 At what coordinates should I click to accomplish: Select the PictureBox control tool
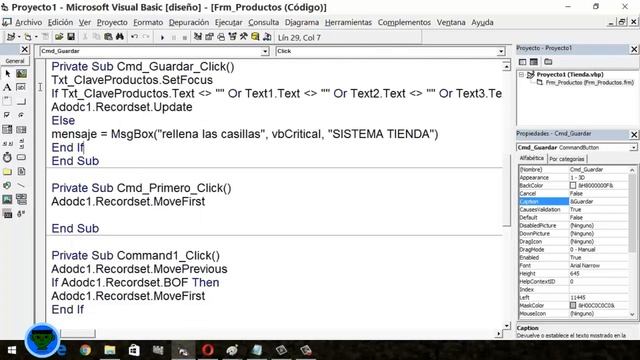pos(21,73)
